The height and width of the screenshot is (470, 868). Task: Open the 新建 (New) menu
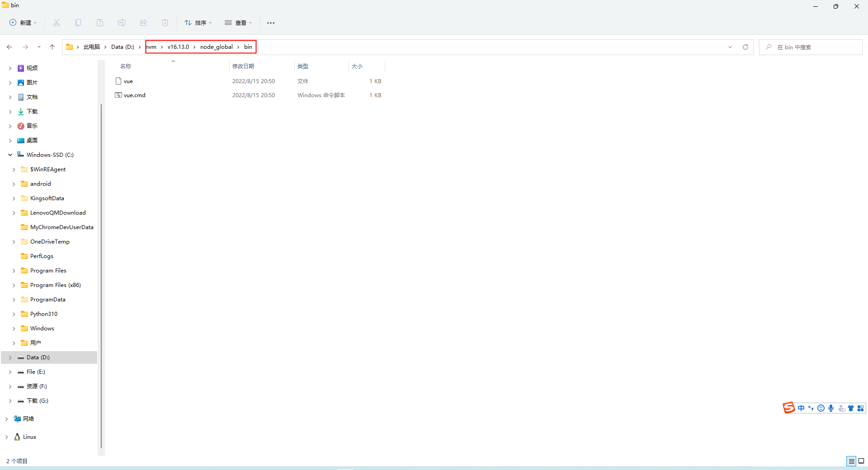24,23
